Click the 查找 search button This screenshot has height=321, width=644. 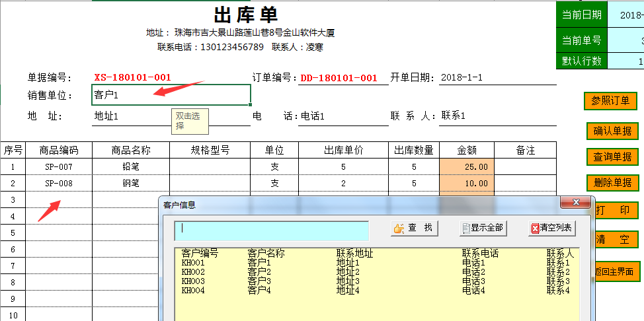(415, 228)
